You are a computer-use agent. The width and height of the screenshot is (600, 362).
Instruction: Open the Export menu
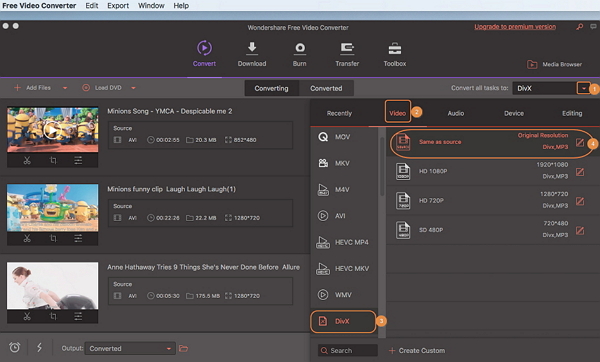(118, 6)
